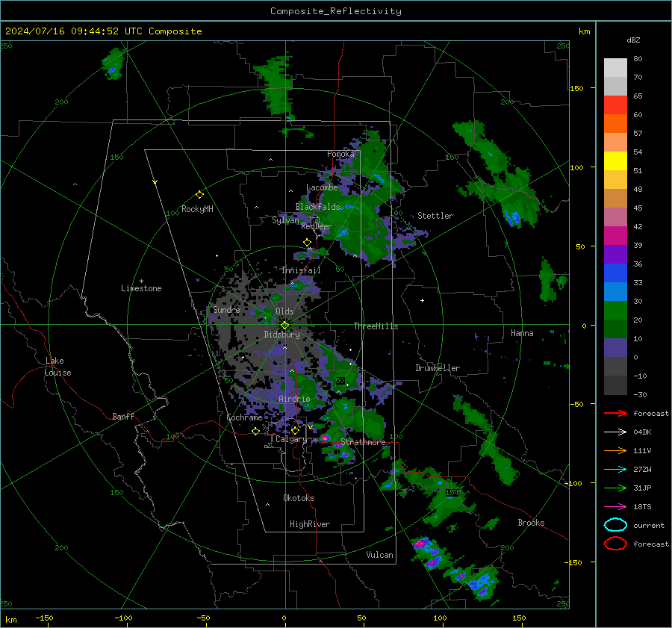Click the Brooks city label
Image resolution: width=672 pixels, height=628 pixels.
tap(531, 523)
